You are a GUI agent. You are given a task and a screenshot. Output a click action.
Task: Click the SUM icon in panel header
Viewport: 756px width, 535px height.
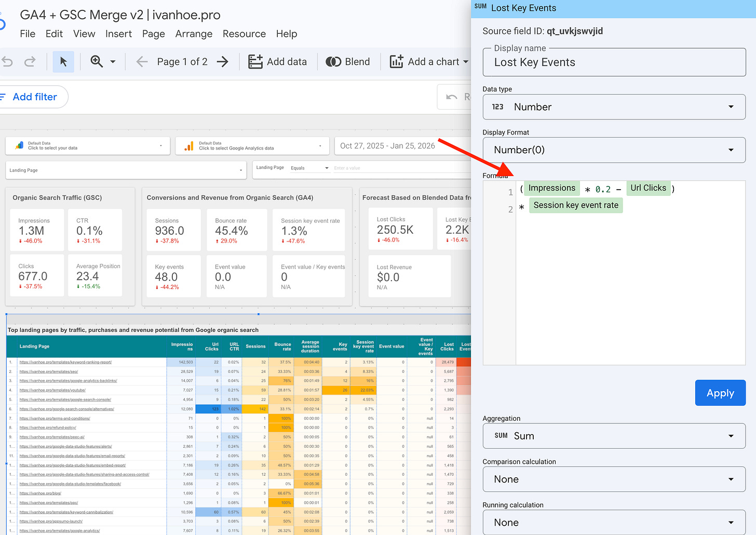(480, 7)
